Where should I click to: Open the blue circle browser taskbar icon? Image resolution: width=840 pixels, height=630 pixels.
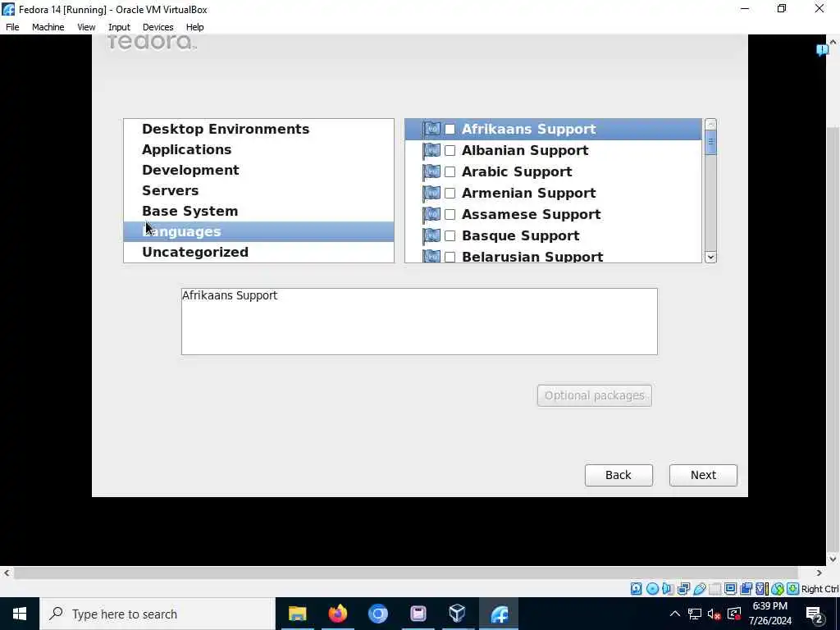pos(377,614)
